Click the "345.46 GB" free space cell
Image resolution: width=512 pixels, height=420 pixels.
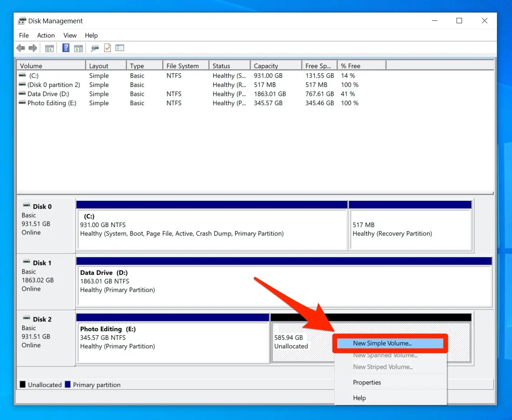(x=320, y=103)
